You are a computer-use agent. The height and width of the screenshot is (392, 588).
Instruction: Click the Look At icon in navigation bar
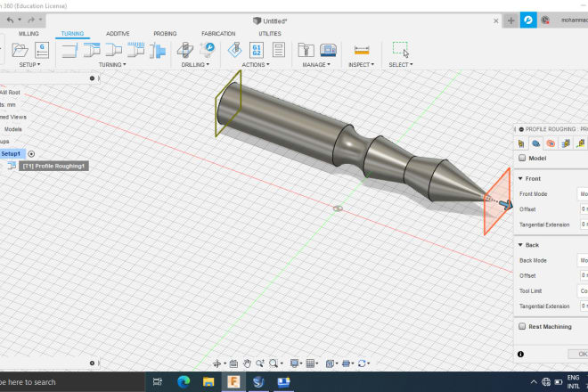click(233, 363)
